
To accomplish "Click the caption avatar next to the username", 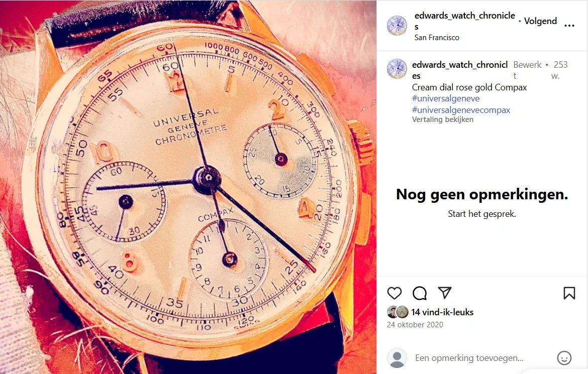I will (397, 69).
